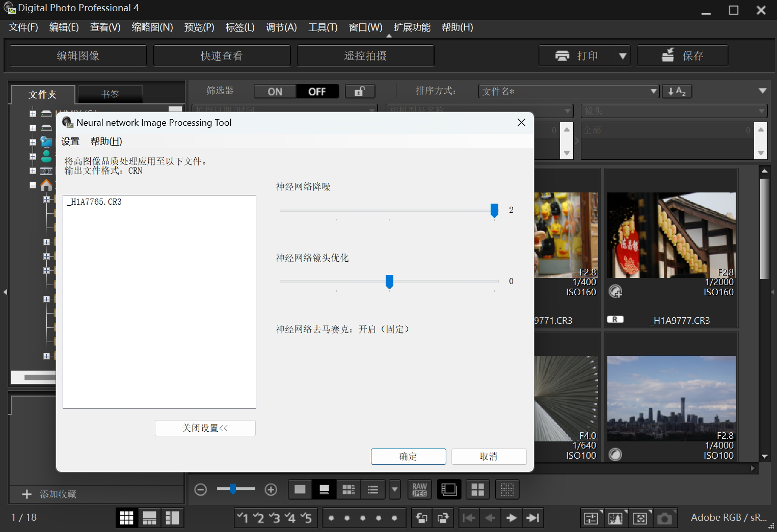Expand the print options dropdown arrow
This screenshot has height=532, width=777.
pos(623,56)
